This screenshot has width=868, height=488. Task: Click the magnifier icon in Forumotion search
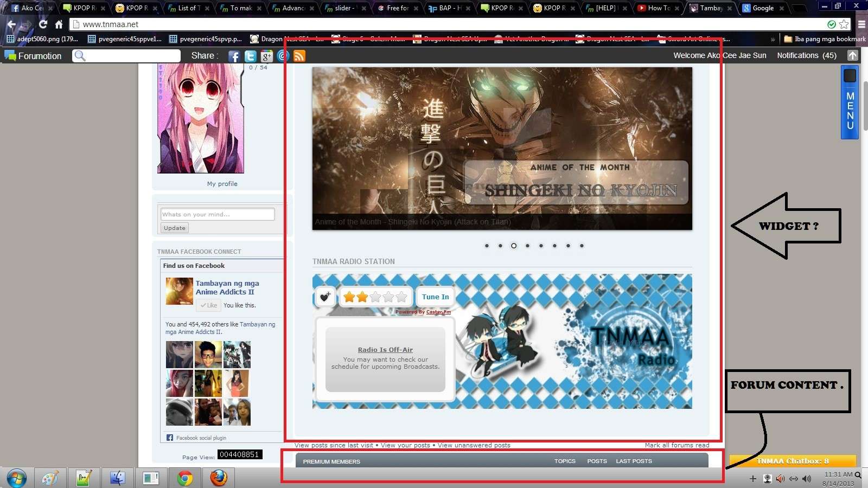click(80, 56)
